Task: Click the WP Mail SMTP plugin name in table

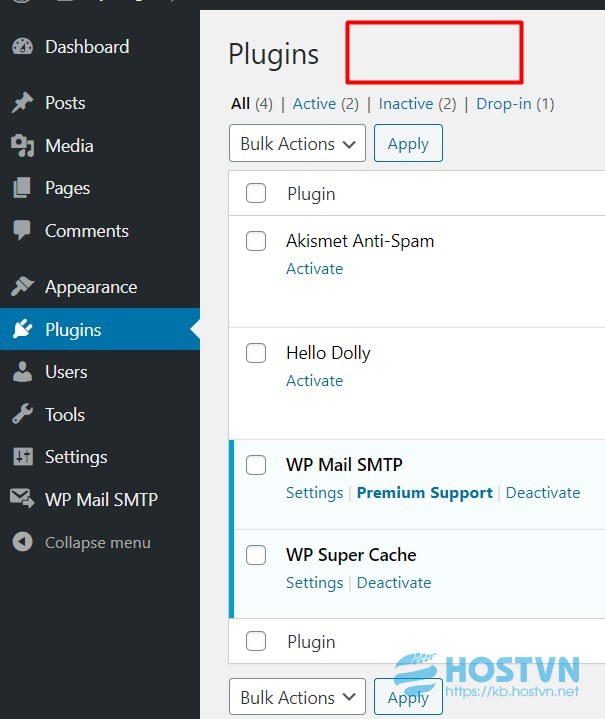Action: click(x=344, y=465)
